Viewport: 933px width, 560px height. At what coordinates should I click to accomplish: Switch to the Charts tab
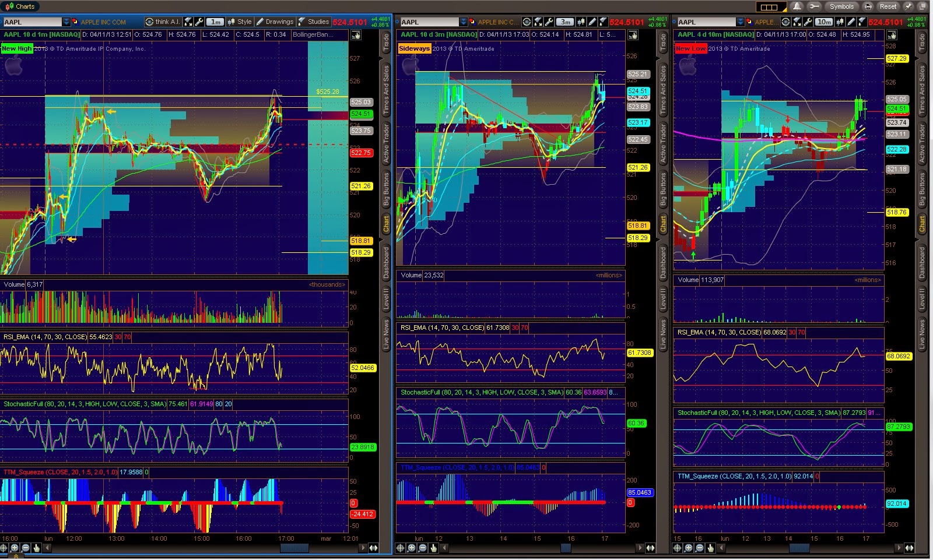coord(20,6)
